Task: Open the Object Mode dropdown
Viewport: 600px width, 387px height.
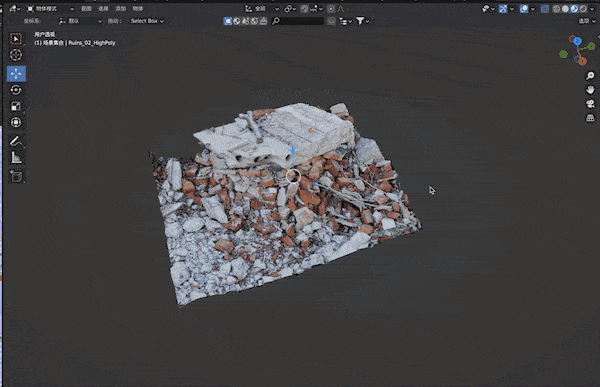Action: pyautogui.click(x=50, y=8)
